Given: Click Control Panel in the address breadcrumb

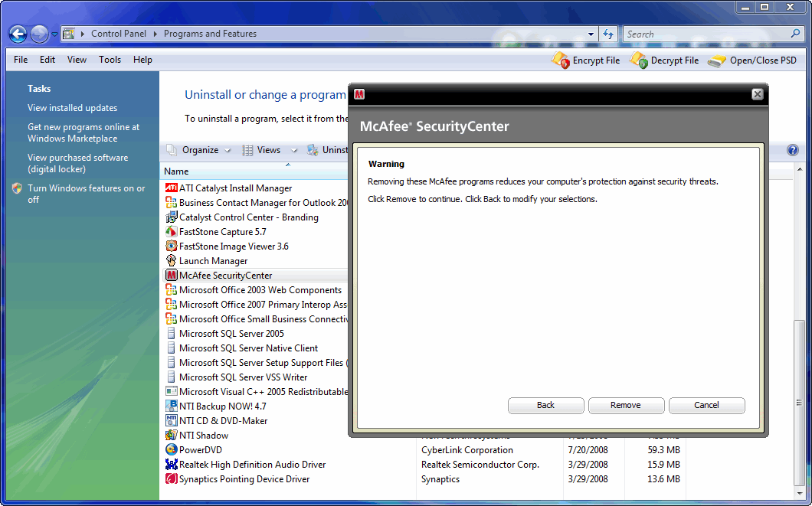Looking at the screenshot, I should click(x=119, y=34).
